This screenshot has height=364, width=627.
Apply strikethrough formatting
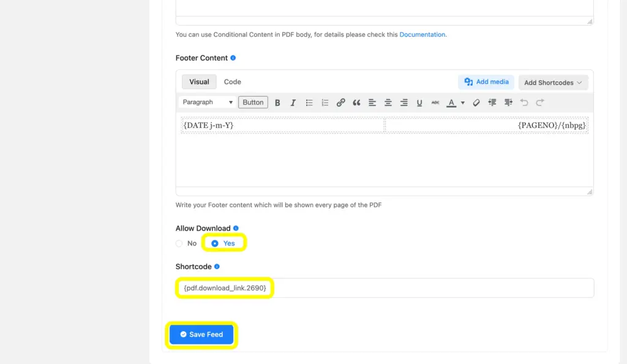pyautogui.click(x=435, y=103)
